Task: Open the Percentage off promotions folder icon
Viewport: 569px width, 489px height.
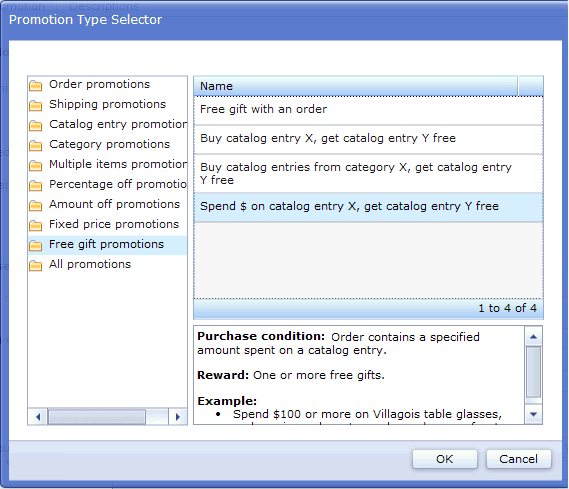Action: tap(36, 185)
